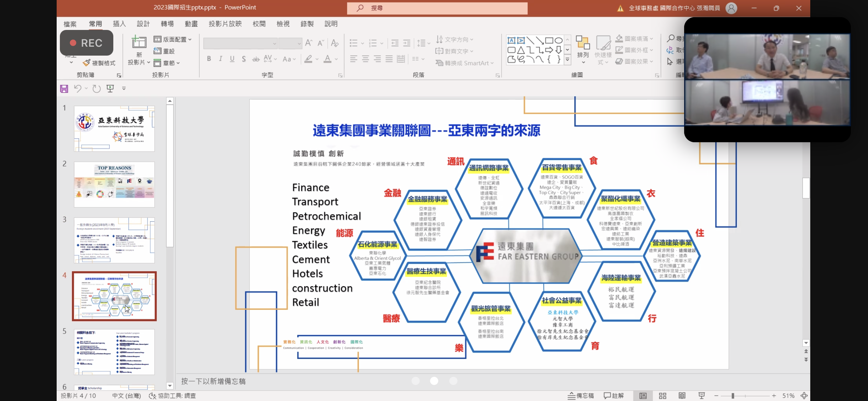Click Decrease Font Size icon

coord(321,43)
